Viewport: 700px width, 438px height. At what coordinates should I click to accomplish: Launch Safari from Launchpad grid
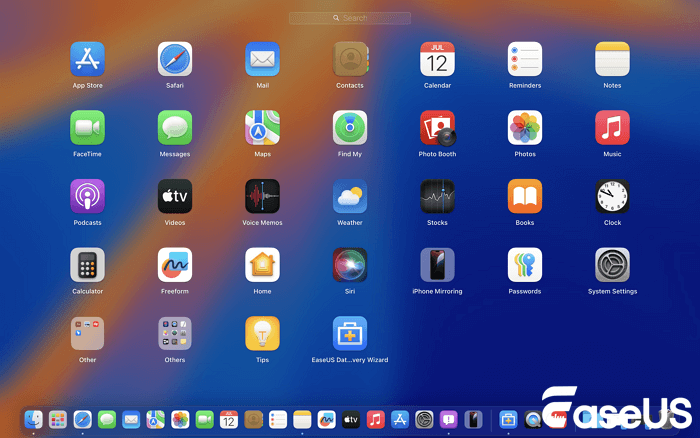point(175,59)
